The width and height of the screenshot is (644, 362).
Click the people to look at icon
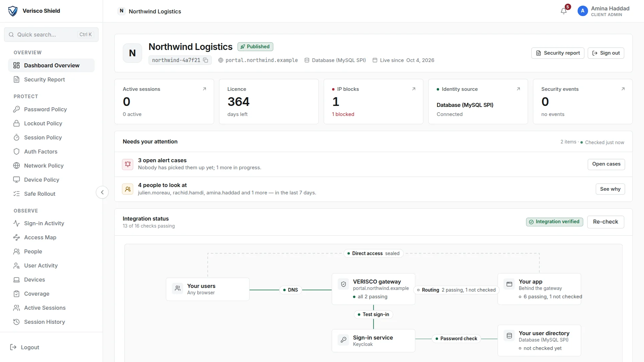click(x=127, y=189)
